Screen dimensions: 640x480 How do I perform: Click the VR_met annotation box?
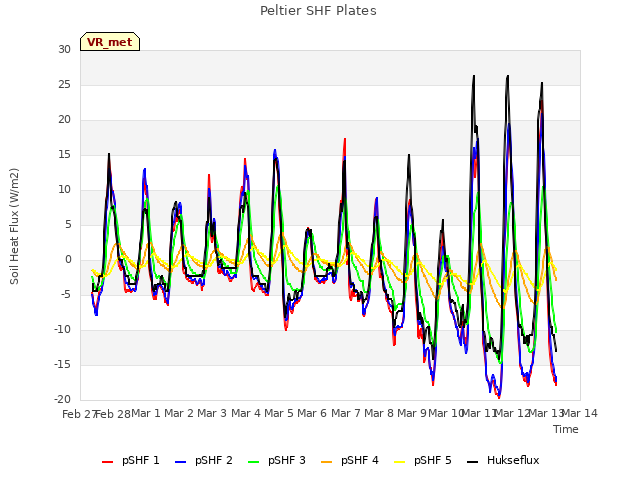tap(110, 42)
